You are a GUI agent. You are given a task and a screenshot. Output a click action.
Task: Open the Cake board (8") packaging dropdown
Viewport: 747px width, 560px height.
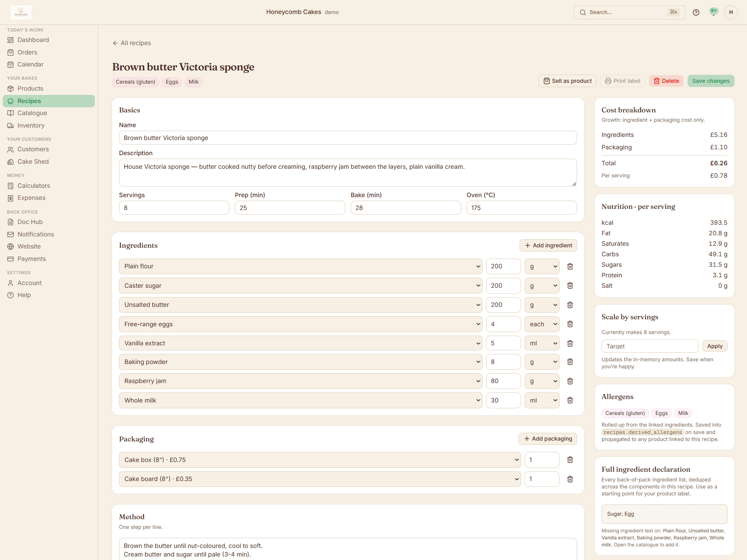coord(320,479)
